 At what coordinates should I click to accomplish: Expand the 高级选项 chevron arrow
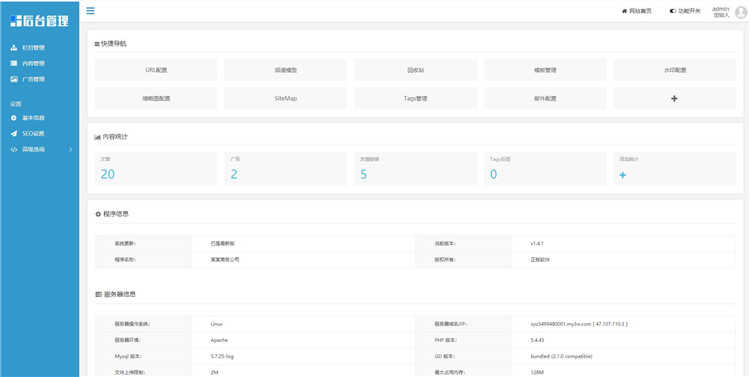pyautogui.click(x=71, y=149)
